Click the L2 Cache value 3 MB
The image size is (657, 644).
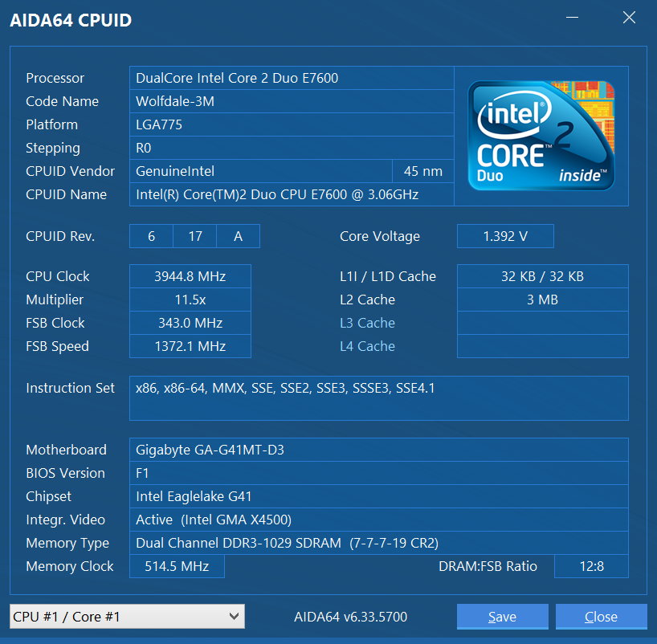(x=543, y=300)
